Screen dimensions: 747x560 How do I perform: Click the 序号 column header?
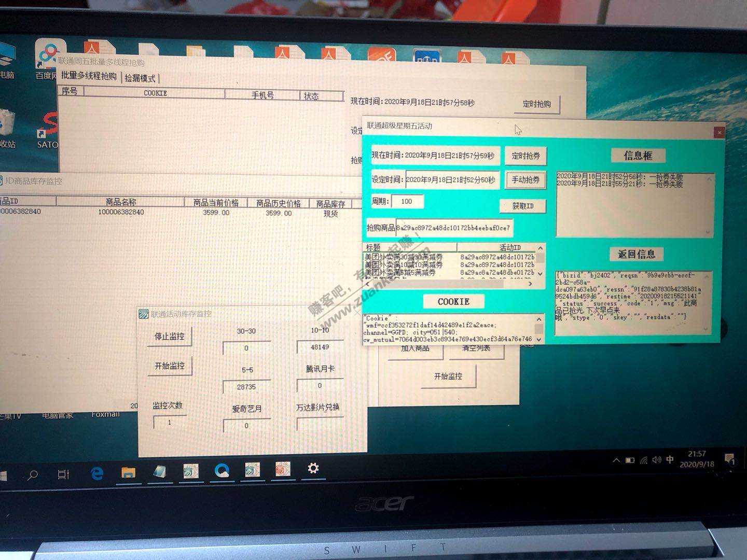[70, 91]
